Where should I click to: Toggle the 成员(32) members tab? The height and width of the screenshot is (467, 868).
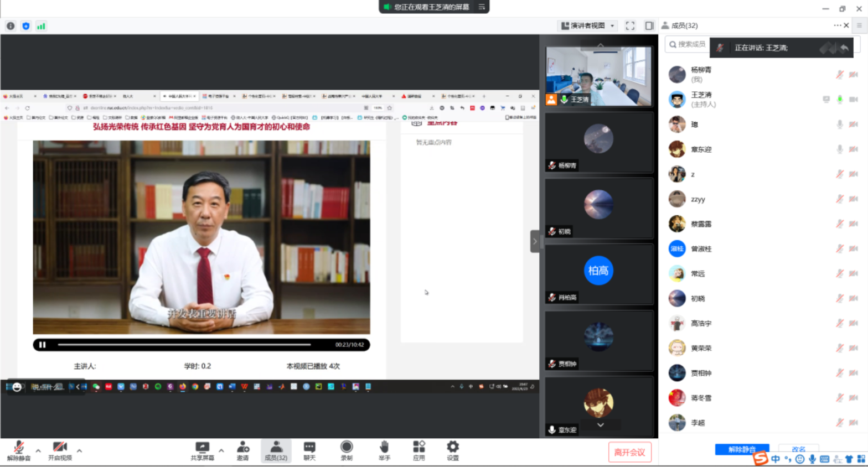coord(276,450)
